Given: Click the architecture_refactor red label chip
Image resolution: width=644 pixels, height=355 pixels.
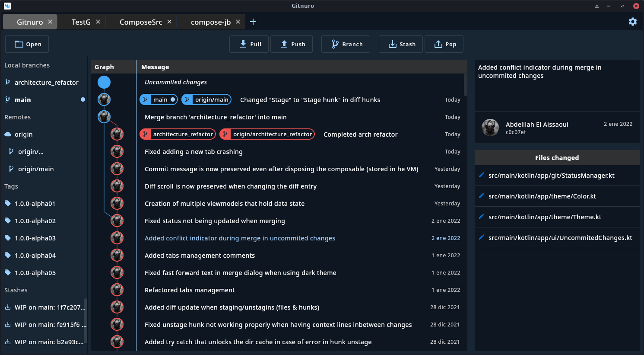Looking at the screenshot, I should tap(178, 134).
